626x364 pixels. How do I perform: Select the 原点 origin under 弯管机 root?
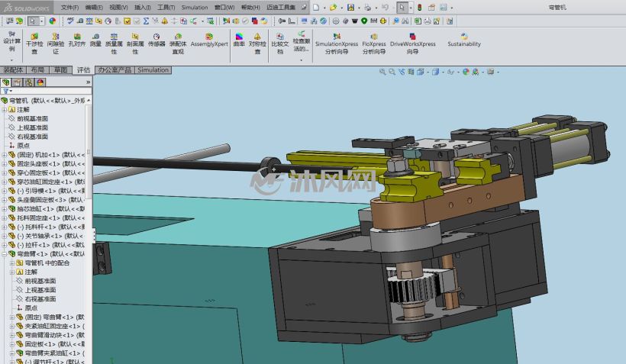click(x=23, y=146)
